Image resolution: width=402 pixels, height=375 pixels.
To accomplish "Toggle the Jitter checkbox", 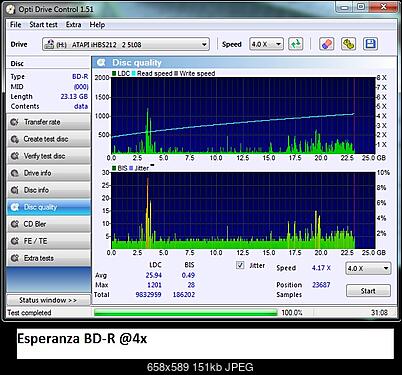I will point(240,265).
